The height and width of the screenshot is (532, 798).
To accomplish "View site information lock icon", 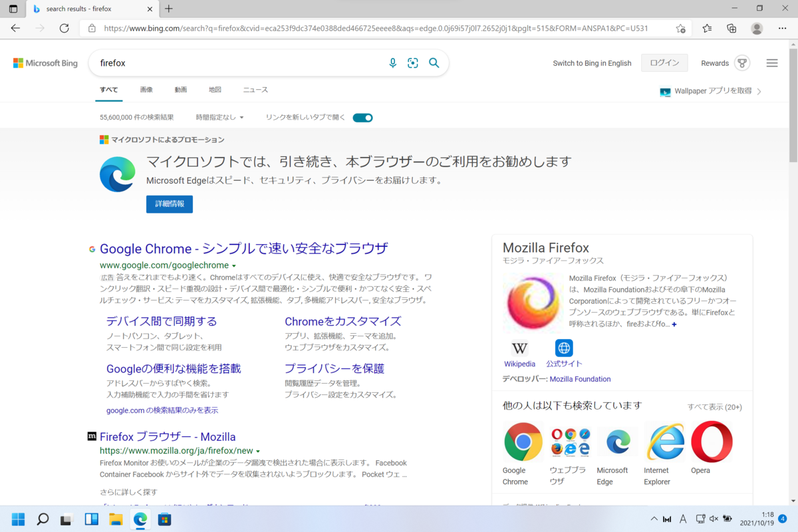I will 92,29.
